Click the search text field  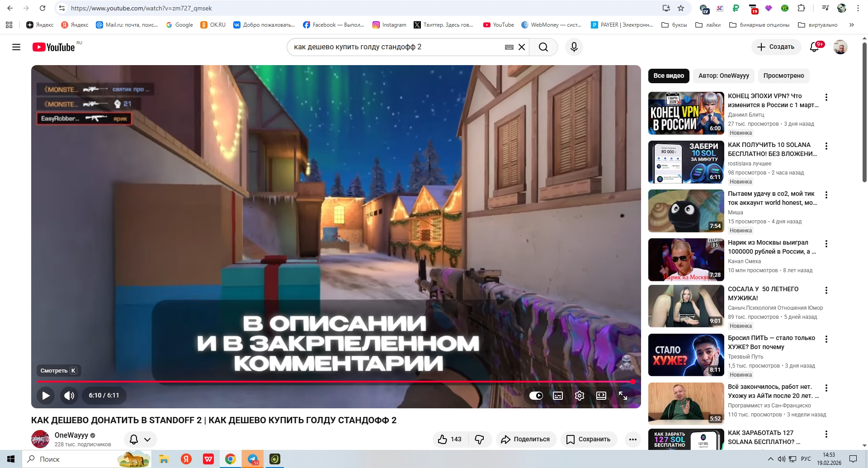(x=398, y=47)
